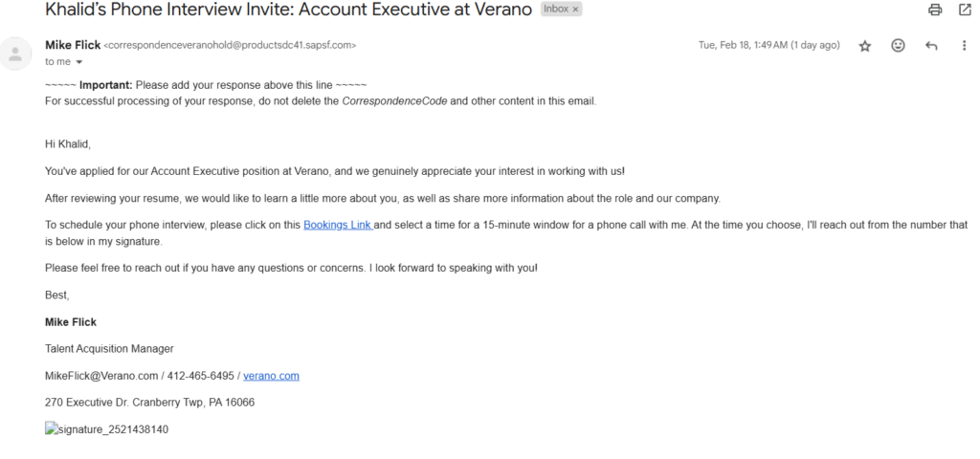Screen dimensions: 980x459
Task: Click the MikeFlick@Verano.com address in signature
Action: point(101,376)
